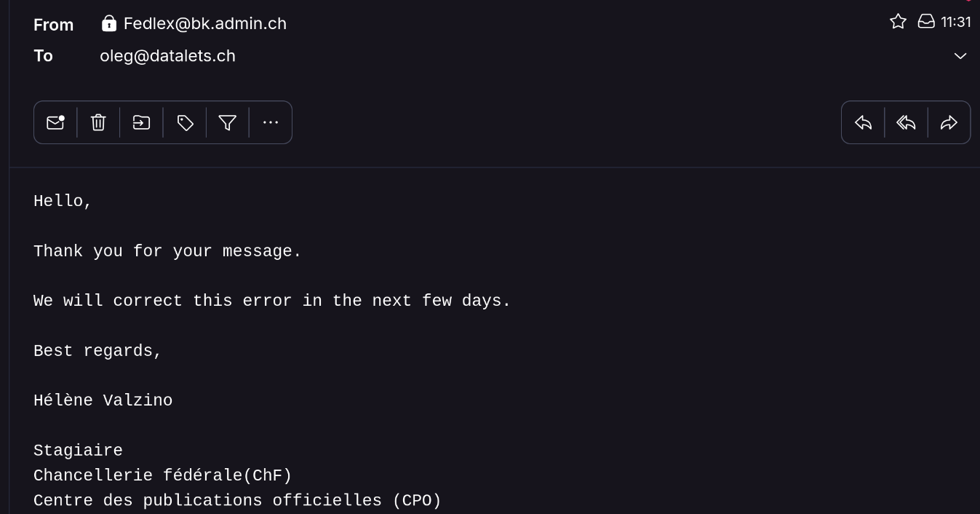Click the 11:31 received time

[x=955, y=23]
